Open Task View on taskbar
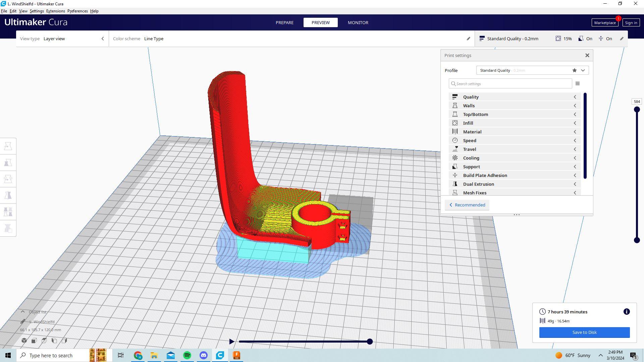Screen dimensions: 644x362 [121, 355]
